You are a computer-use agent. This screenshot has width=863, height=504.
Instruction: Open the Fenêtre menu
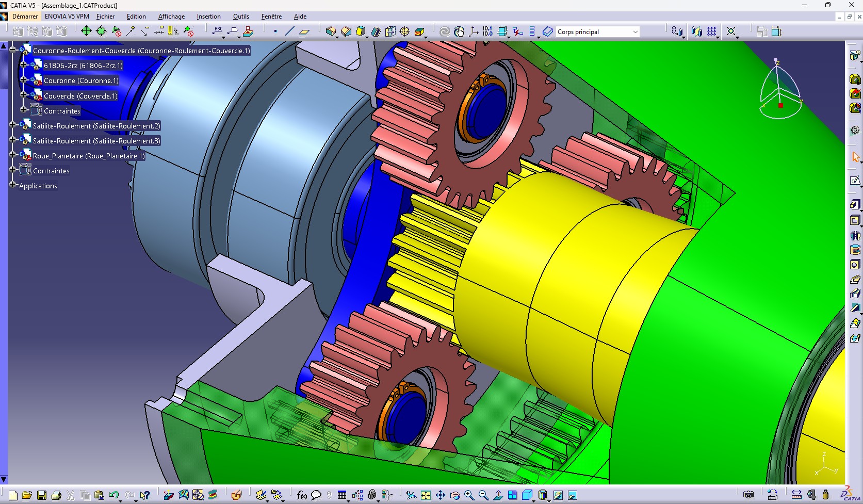coord(271,17)
